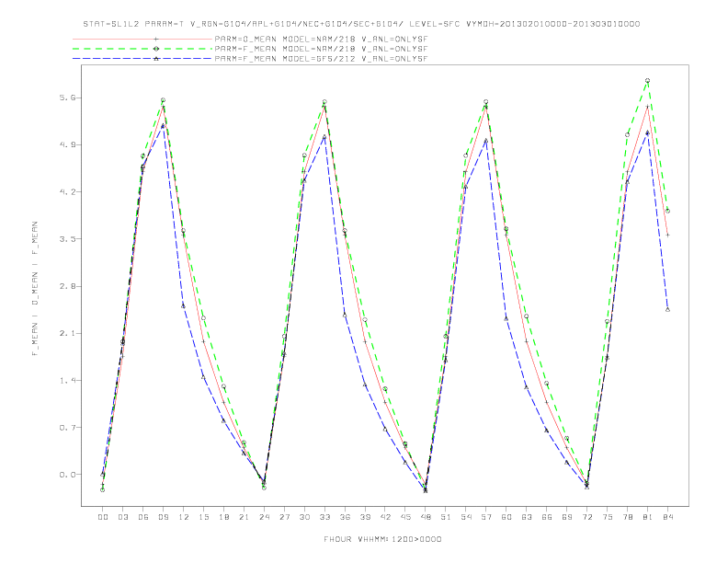728x563 pixels.
Task: Click y-axis tick label 0.7
Action: click(68, 428)
